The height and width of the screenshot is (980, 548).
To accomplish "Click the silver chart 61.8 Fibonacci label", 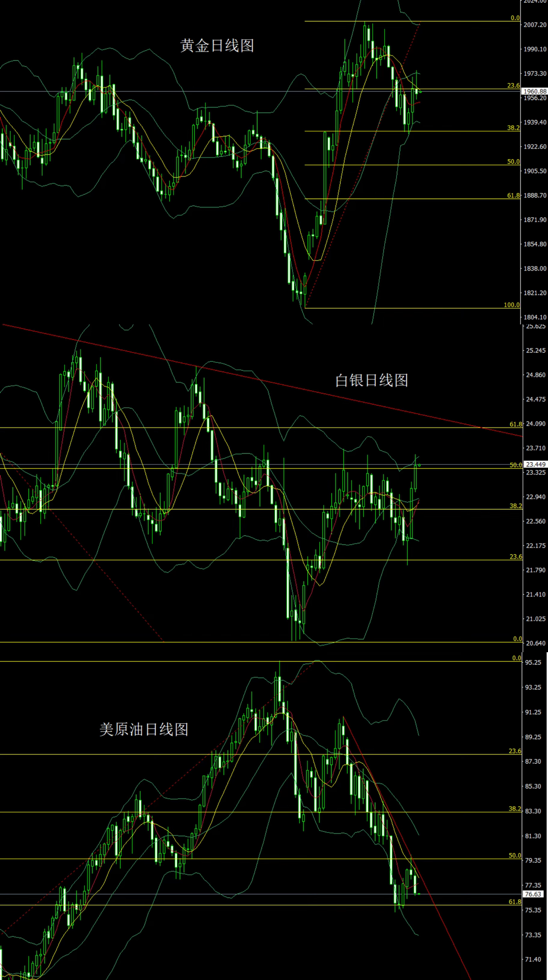I will pos(516,424).
